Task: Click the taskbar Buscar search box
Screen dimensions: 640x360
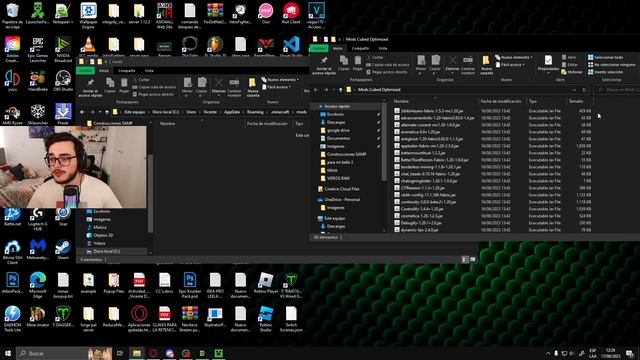Action: click(x=64, y=353)
